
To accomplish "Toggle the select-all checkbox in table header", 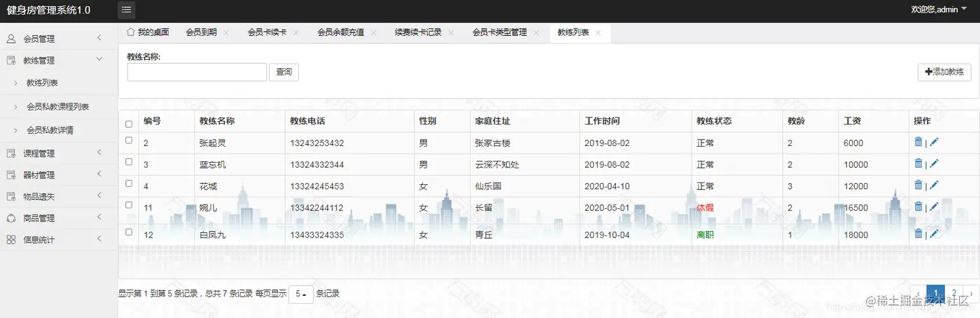I will [128, 124].
